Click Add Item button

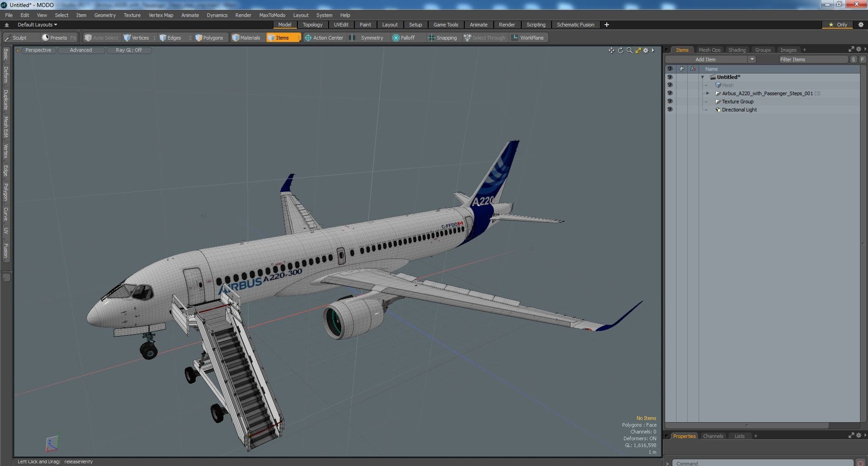point(705,59)
